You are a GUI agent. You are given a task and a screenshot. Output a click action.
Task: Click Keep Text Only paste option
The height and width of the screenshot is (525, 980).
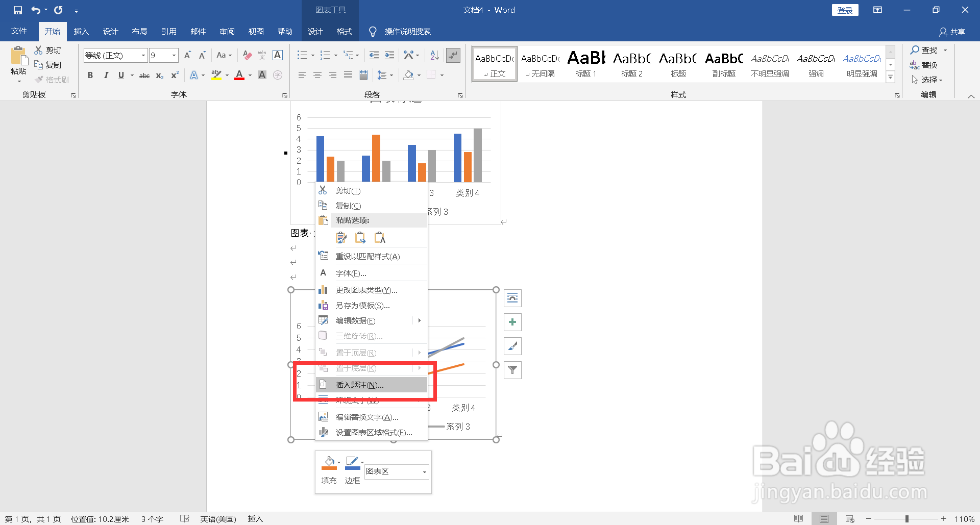(380, 238)
